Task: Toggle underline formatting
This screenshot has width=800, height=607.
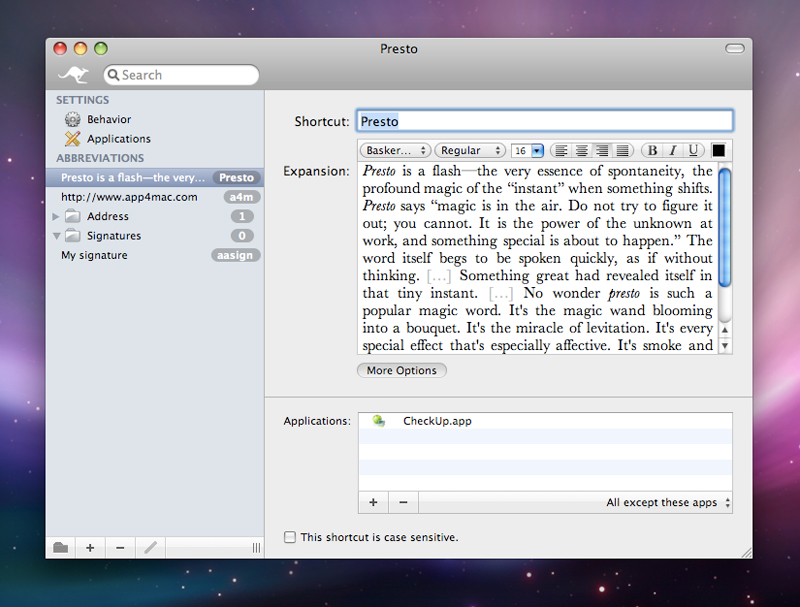Action: (x=693, y=150)
